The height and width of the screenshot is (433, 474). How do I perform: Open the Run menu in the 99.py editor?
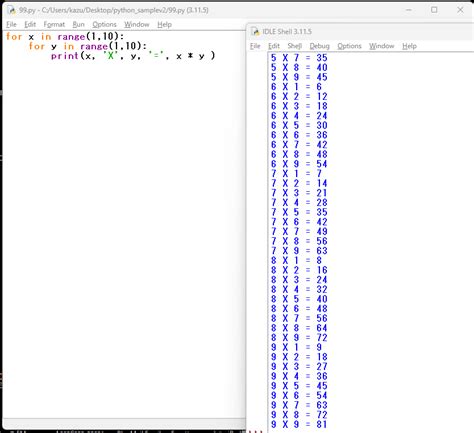click(78, 24)
